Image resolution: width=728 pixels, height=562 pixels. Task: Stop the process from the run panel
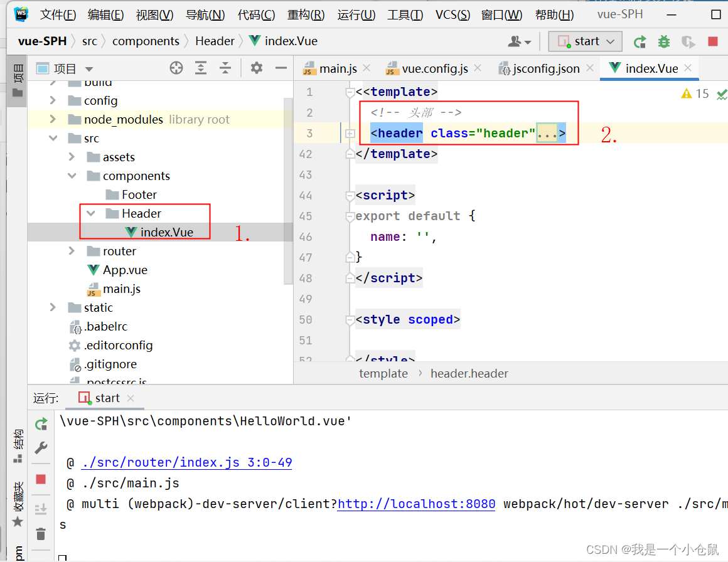coord(41,479)
